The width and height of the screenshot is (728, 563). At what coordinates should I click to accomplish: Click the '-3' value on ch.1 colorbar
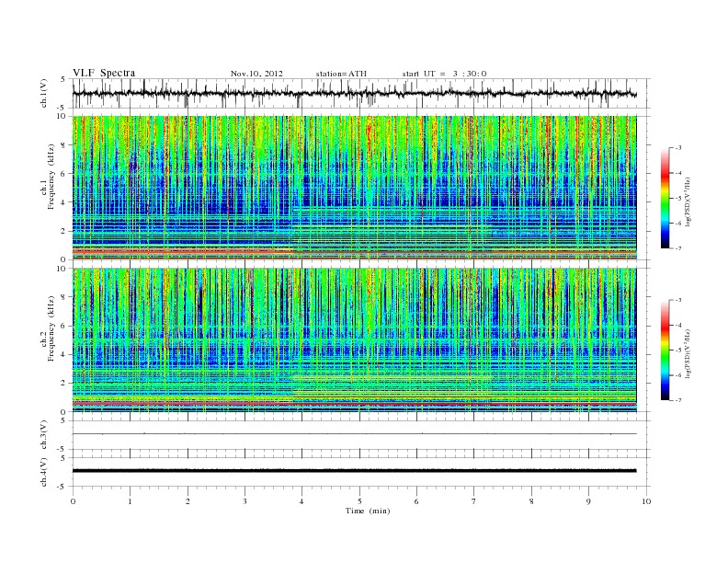point(678,148)
